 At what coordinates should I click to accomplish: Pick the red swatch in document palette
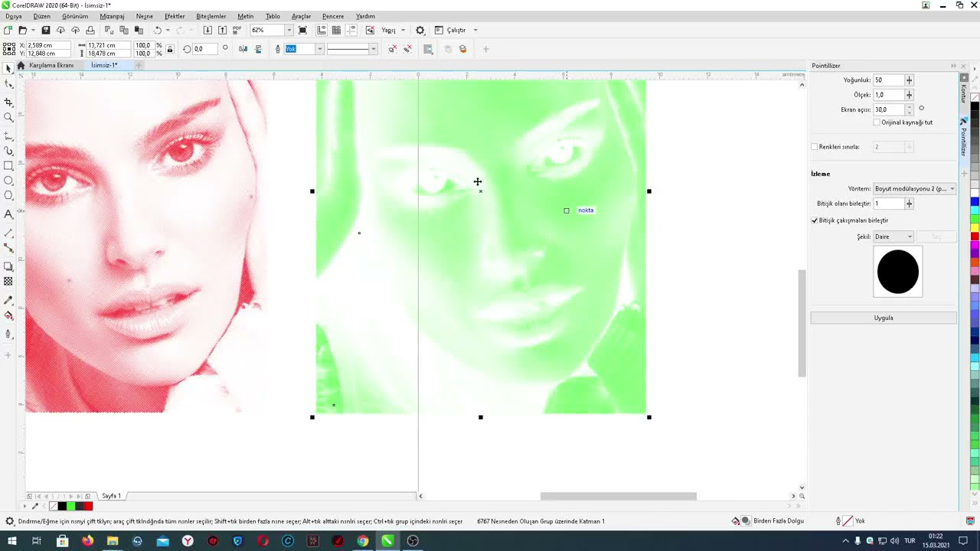pos(88,506)
